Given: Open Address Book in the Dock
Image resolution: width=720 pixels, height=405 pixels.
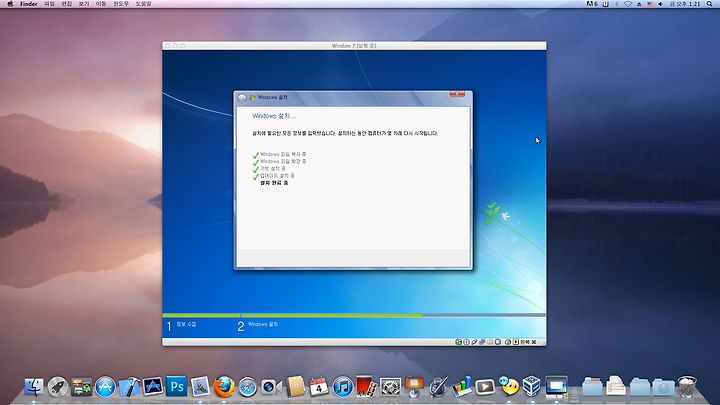Looking at the screenshot, I should pyautogui.click(x=295, y=387).
